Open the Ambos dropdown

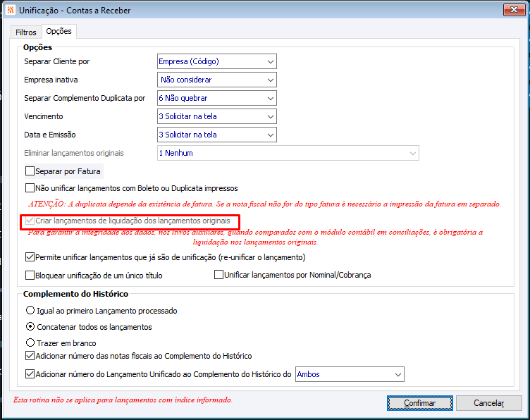pyautogui.click(x=350, y=374)
